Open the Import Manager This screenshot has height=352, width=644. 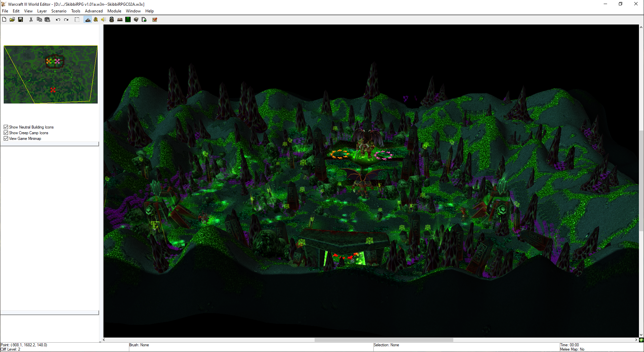click(x=144, y=19)
